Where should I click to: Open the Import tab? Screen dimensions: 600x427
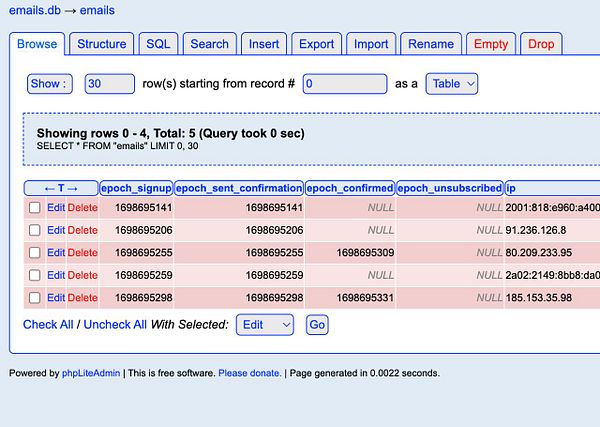[371, 44]
